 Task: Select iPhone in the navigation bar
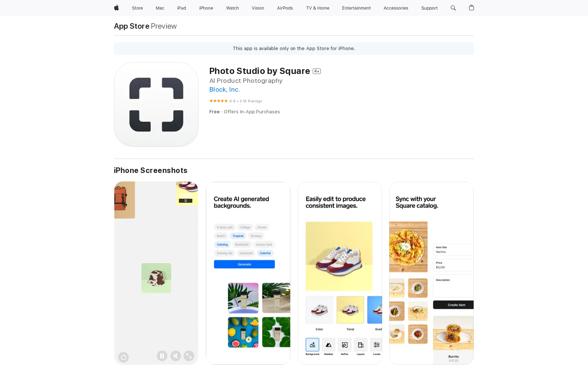point(206,8)
